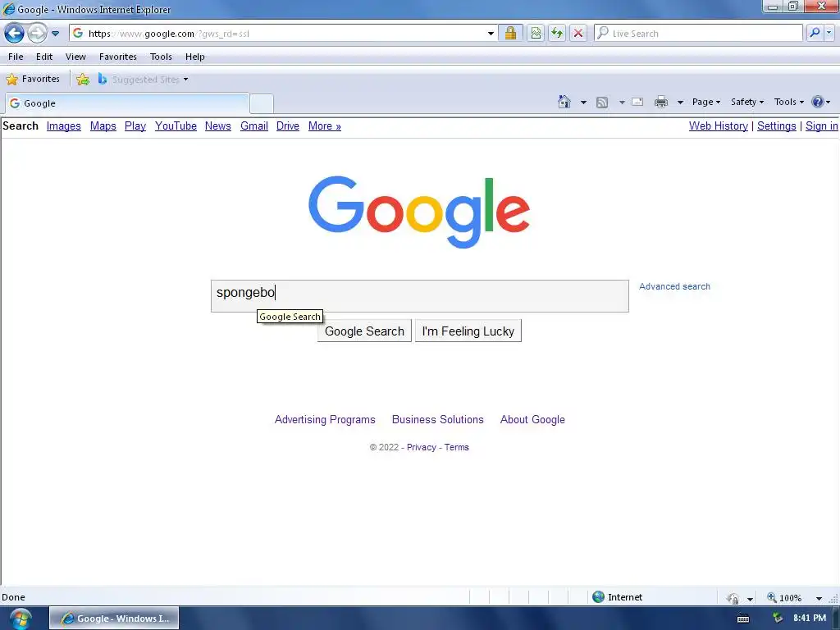Screen dimensions: 840x630
Task: Open the Play link
Action: click(x=135, y=126)
